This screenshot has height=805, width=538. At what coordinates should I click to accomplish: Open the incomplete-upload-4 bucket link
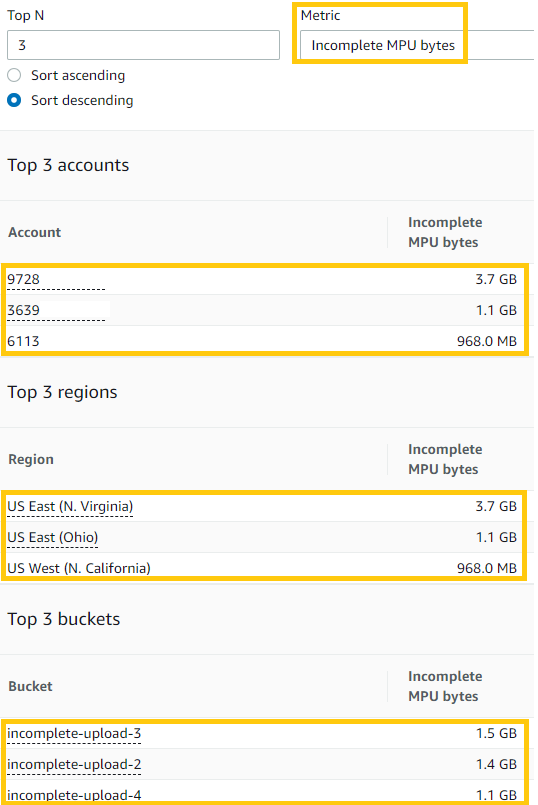74,795
